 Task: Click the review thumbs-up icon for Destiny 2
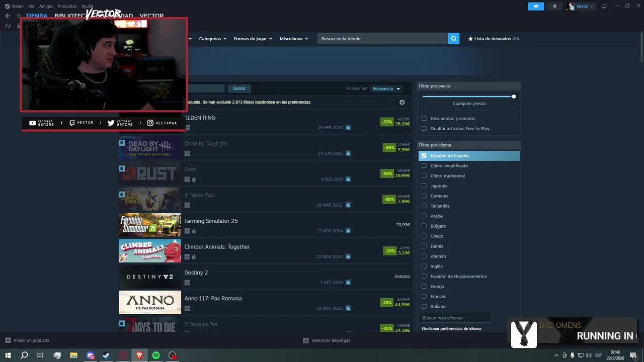(x=348, y=283)
